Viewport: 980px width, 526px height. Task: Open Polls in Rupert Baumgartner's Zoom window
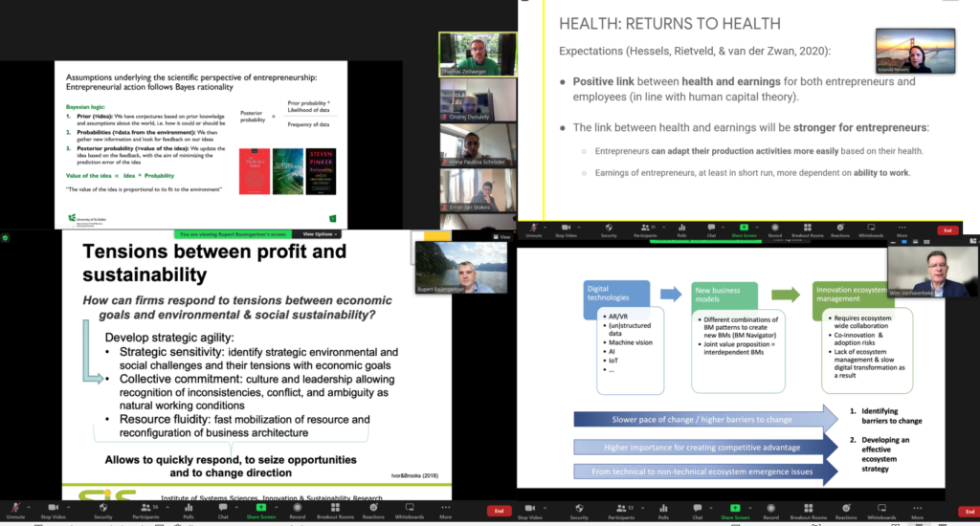click(x=189, y=511)
